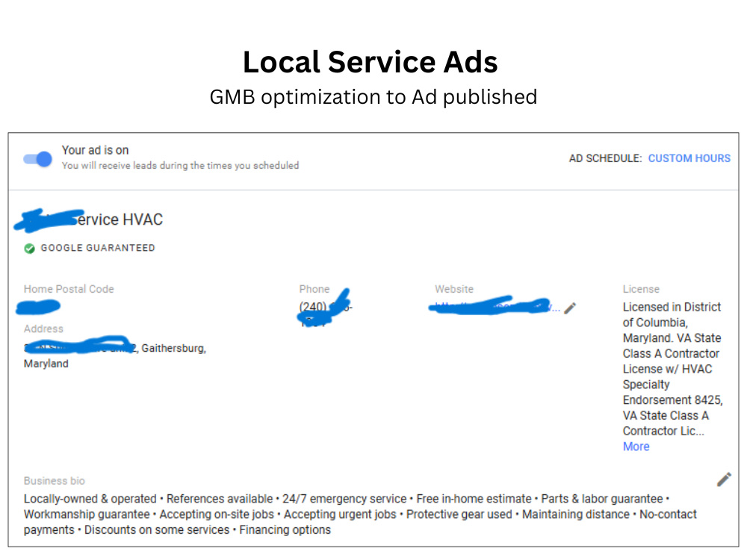The image size is (747, 560).
Task: Open the CUSTOM HOURS ad schedule link
Action: [x=689, y=158]
